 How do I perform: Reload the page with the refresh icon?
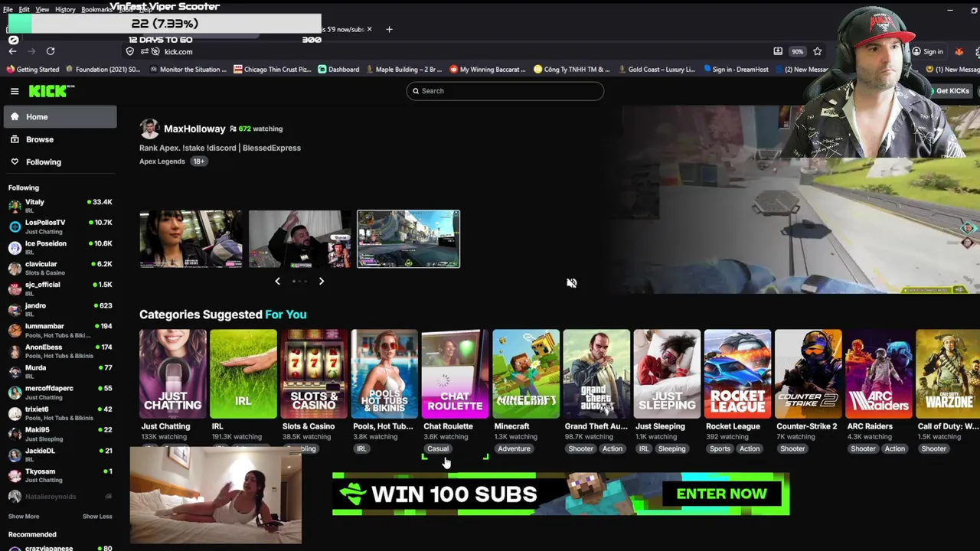pos(51,51)
